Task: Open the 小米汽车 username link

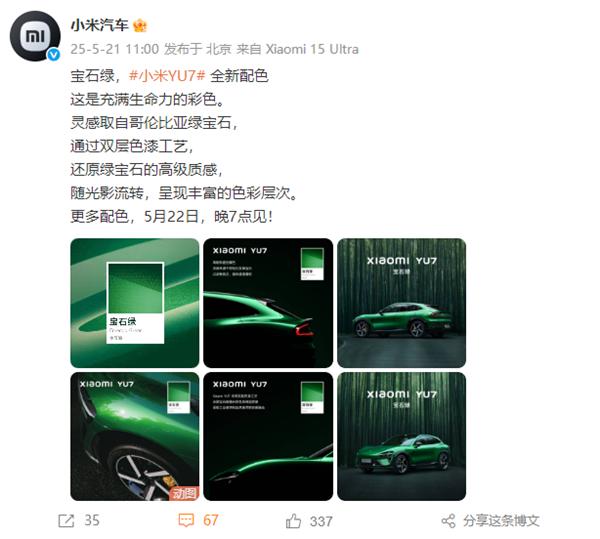Action: pos(99,25)
